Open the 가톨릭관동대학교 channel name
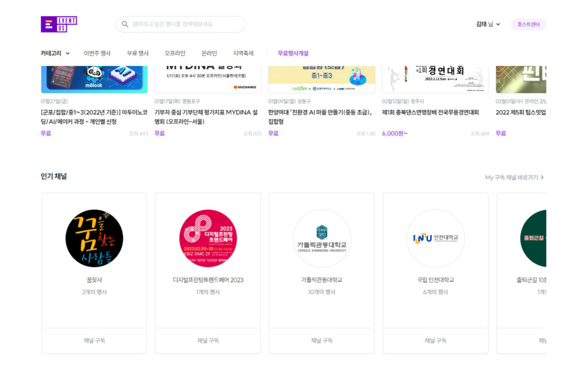 322,280
